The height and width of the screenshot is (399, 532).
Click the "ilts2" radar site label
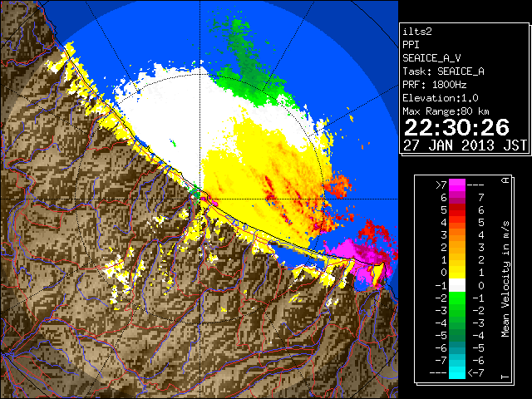pos(417,32)
